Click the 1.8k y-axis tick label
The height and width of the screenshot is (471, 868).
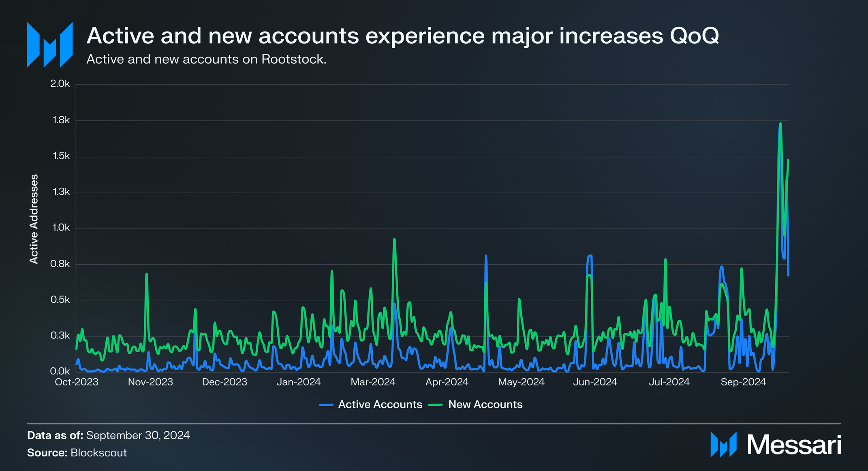61,120
